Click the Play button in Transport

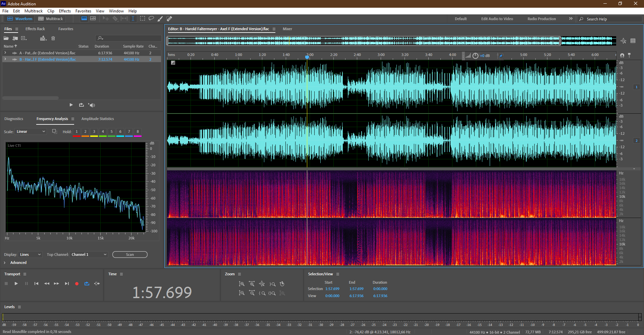pos(16,283)
